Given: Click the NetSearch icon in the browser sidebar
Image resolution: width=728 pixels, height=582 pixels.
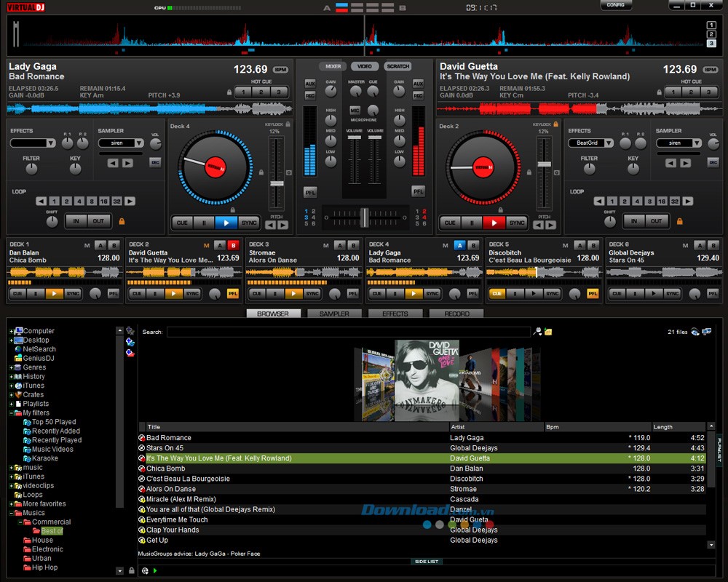Looking at the screenshot, I should click(18, 349).
